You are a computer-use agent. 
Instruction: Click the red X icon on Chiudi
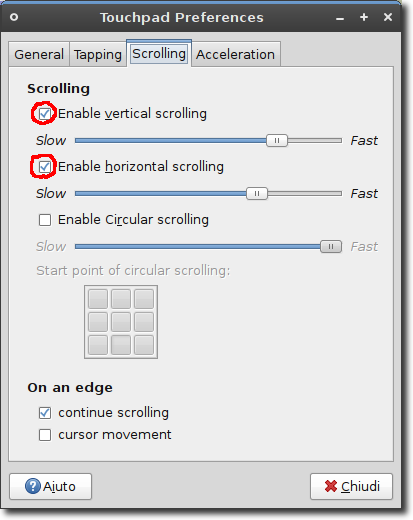pos(331,486)
